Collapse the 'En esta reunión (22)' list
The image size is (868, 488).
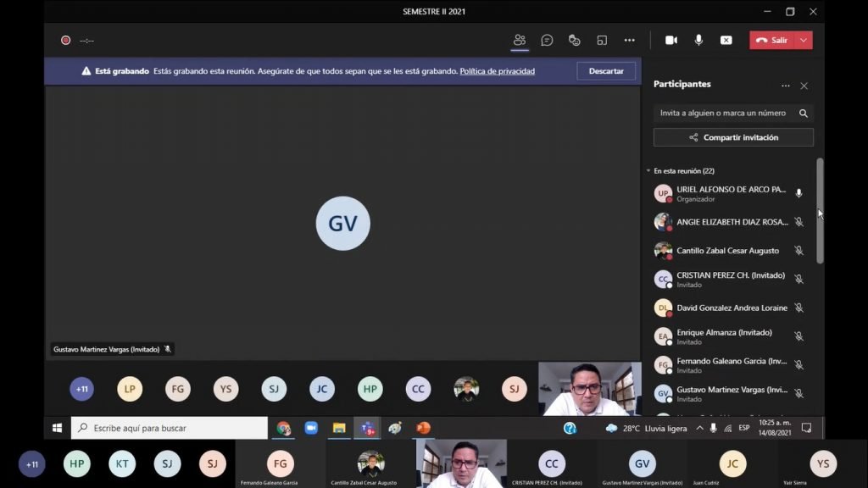point(648,171)
